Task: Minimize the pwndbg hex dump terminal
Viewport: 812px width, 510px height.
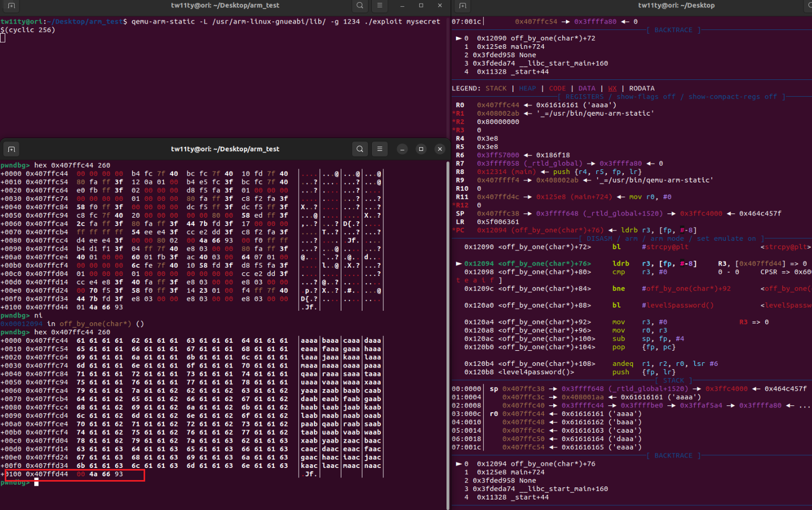Action: (402, 149)
